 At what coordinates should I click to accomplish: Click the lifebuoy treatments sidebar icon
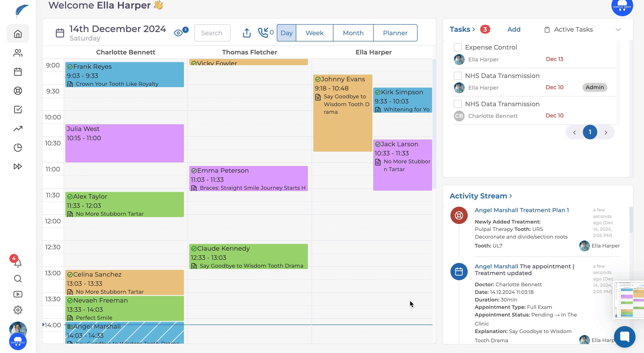click(18, 90)
